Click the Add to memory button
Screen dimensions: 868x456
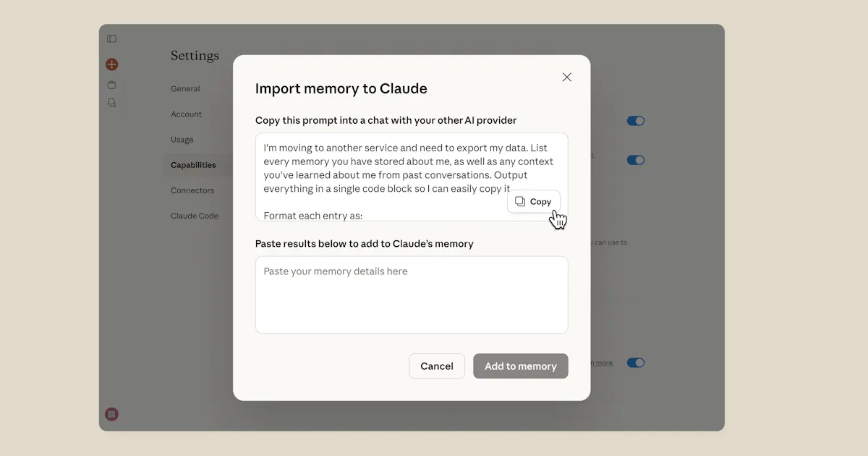521,366
